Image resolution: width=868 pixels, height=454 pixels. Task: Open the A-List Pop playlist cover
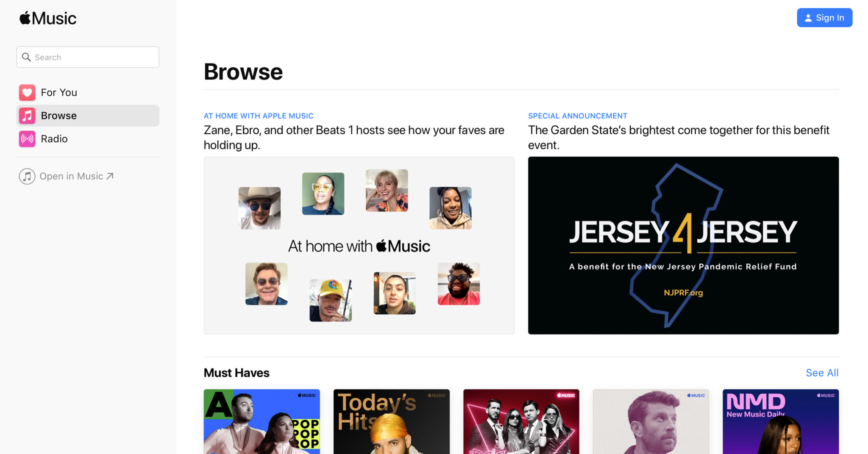262,421
